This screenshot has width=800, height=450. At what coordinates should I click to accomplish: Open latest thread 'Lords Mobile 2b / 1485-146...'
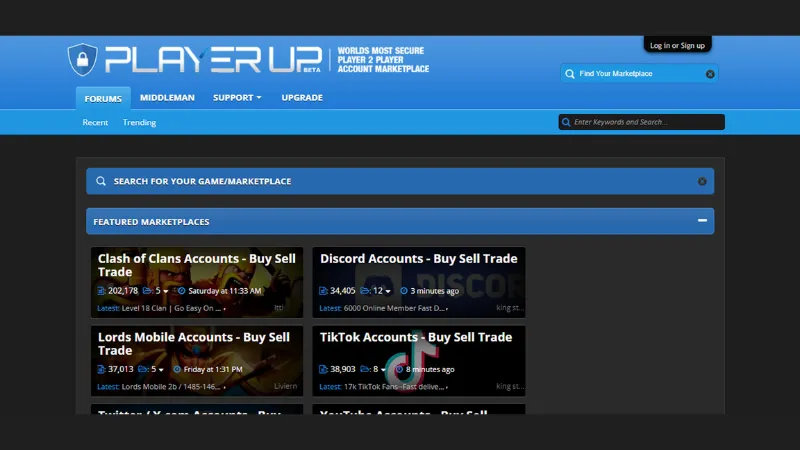[x=171, y=387]
